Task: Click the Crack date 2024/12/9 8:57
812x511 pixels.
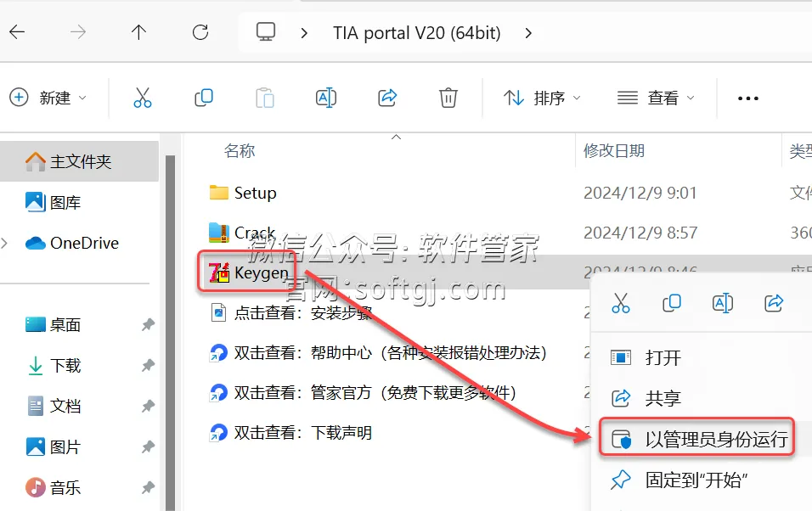Action: pos(640,233)
